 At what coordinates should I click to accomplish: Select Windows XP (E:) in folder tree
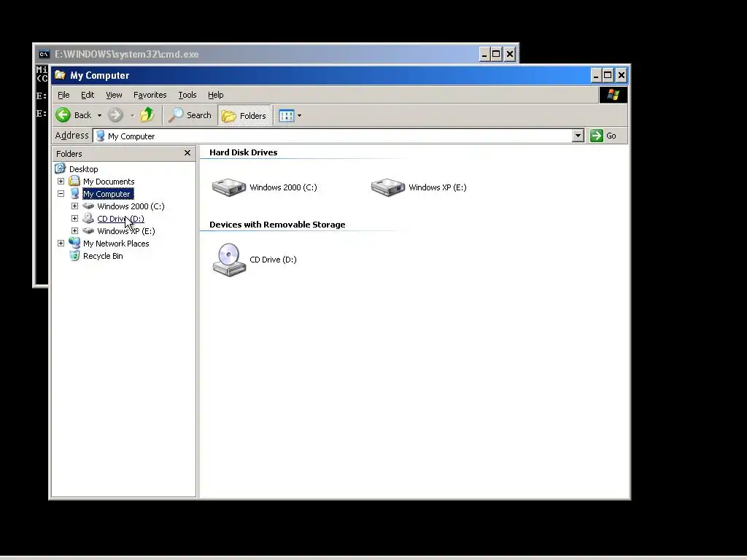[x=125, y=231]
